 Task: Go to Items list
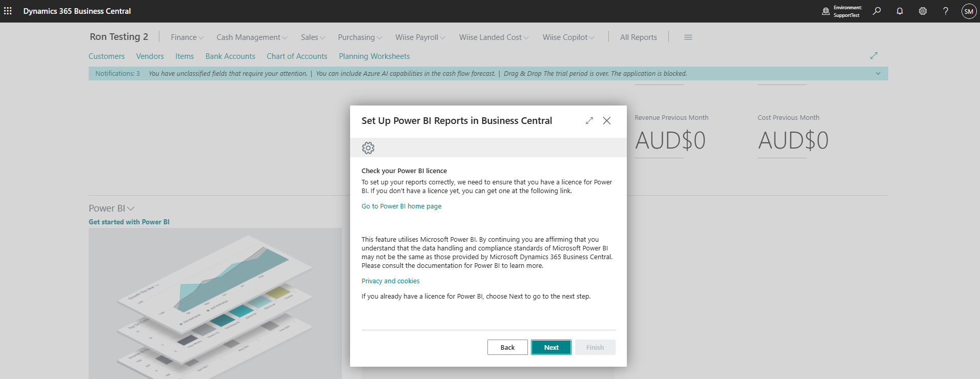click(x=185, y=56)
